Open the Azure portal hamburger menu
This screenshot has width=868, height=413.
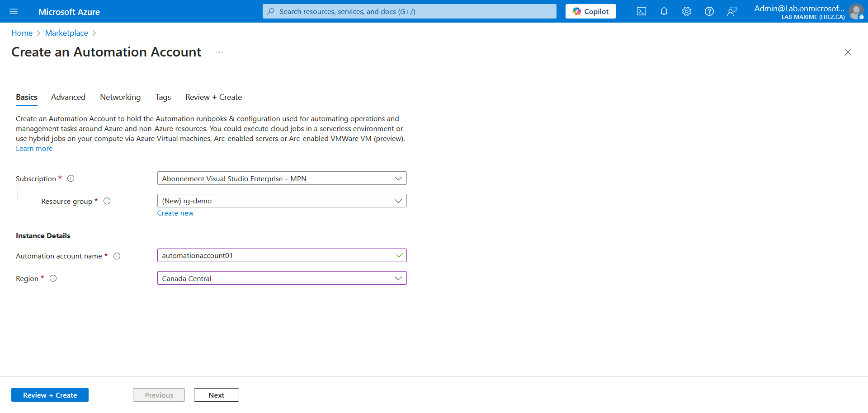(x=14, y=11)
